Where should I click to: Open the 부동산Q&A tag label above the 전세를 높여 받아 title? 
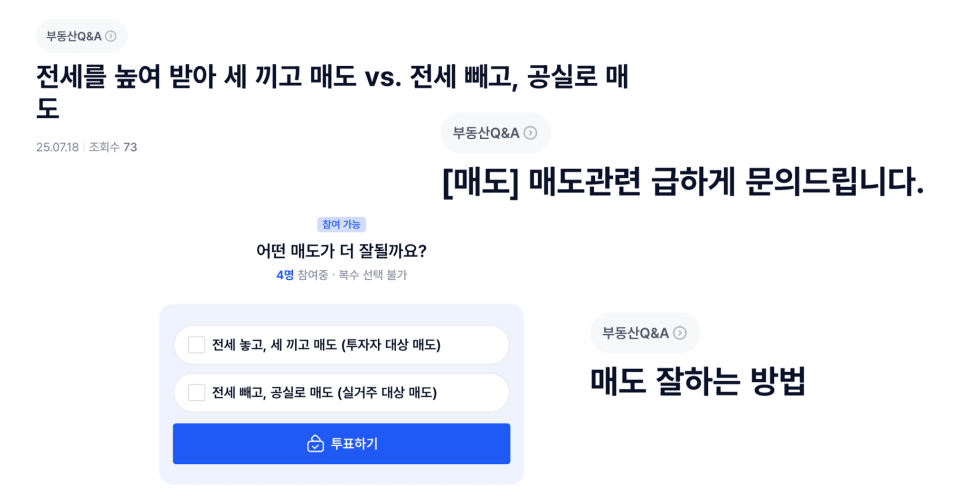(x=74, y=36)
